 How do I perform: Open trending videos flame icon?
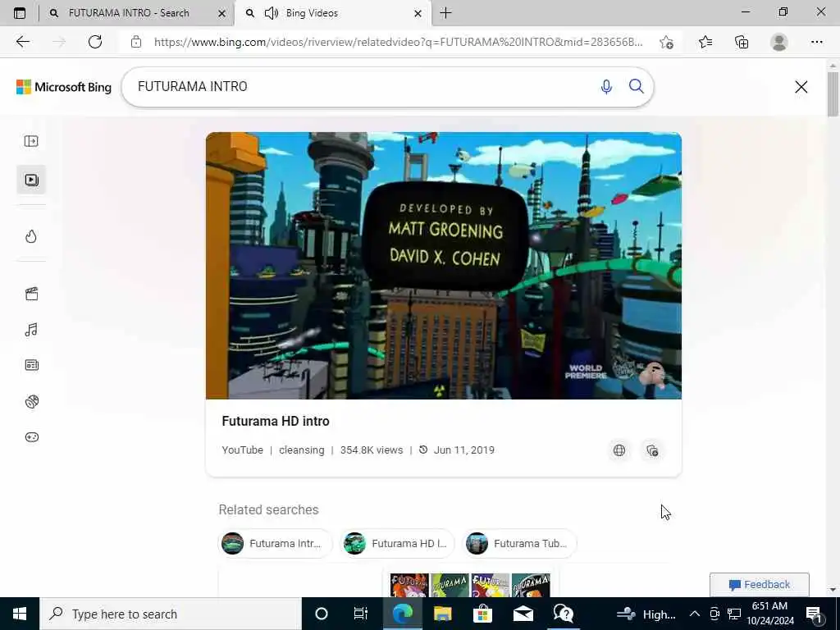[31, 236]
